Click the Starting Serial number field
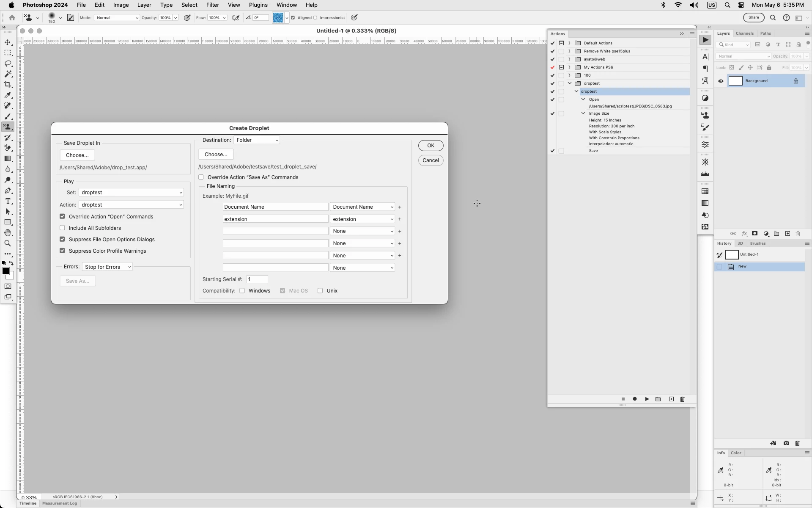The image size is (812, 508). 257,279
